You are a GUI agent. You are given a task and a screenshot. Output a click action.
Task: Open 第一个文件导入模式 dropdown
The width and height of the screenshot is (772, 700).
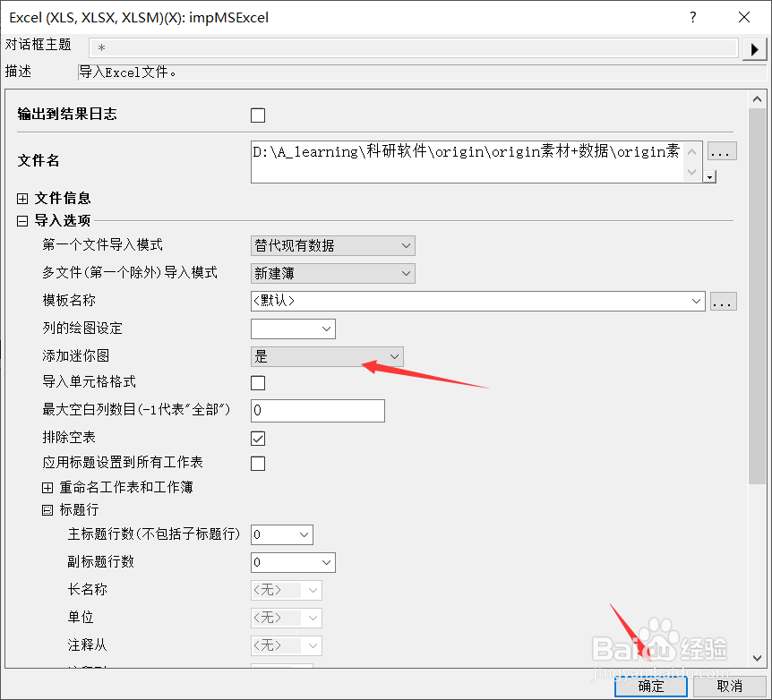[x=333, y=245]
